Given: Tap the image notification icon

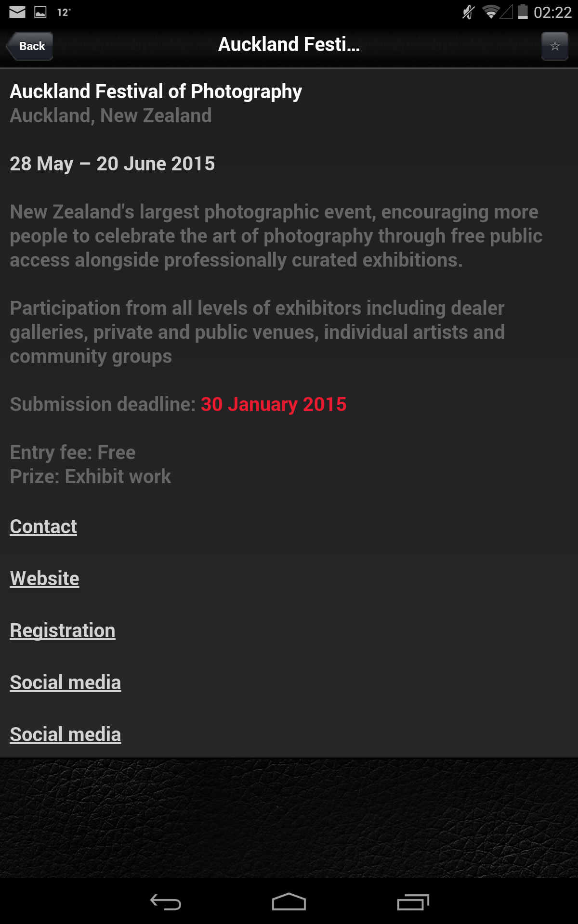Looking at the screenshot, I should pos(40,12).
